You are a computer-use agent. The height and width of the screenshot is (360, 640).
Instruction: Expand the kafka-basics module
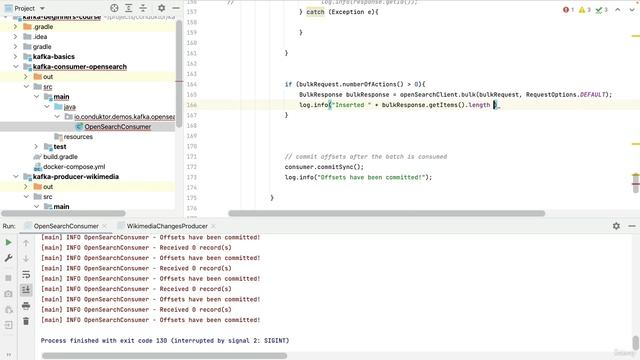click(16, 57)
